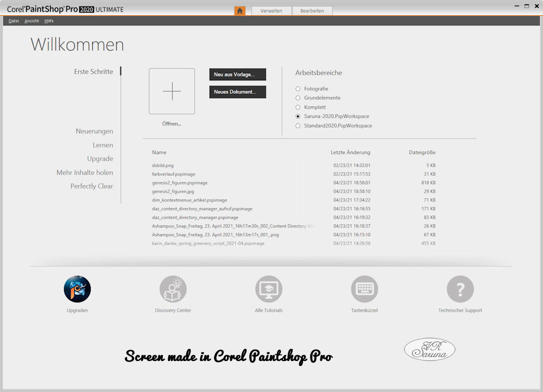543x392 pixels.
Task: Sort by Dateigröße column header
Action: (x=422, y=153)
